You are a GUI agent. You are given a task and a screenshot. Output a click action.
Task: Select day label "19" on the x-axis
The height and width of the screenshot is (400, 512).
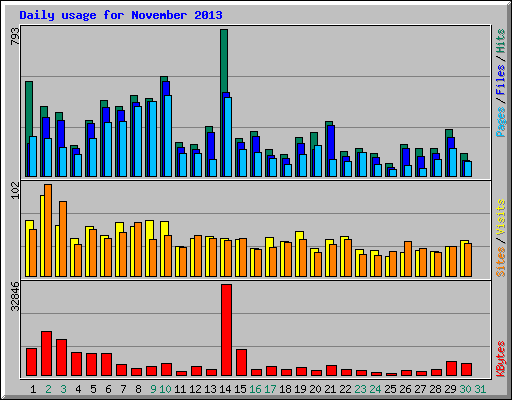pos(300,389)
